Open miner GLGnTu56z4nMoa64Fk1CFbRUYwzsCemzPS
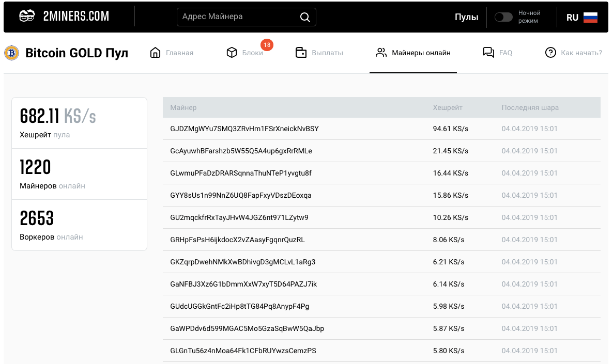Screen dimensions: 613x364 pyautogui.click(x=243, y=351)
